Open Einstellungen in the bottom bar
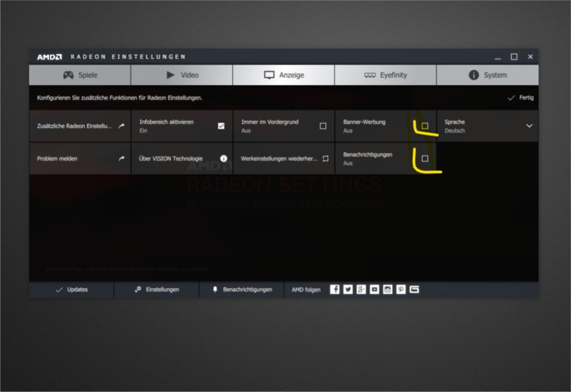The image size is (571, 392). (x=157, y=290)
